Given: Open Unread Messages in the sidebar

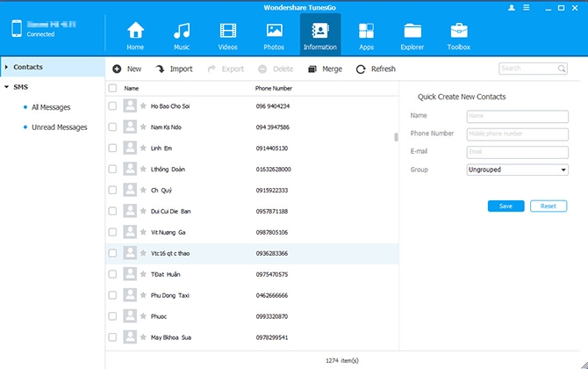Looking at the screenshot, I should click(60, 127).
